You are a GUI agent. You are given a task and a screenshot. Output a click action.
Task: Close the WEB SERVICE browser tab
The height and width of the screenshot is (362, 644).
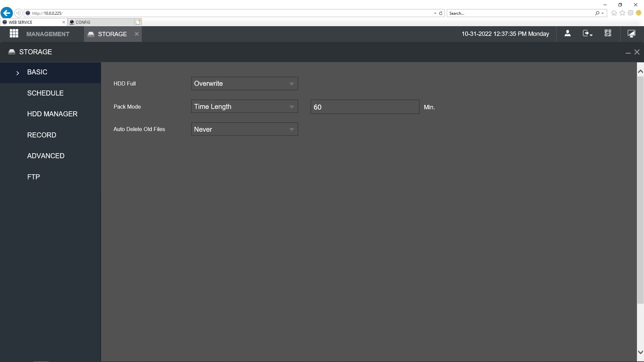[x=64, y=22]
